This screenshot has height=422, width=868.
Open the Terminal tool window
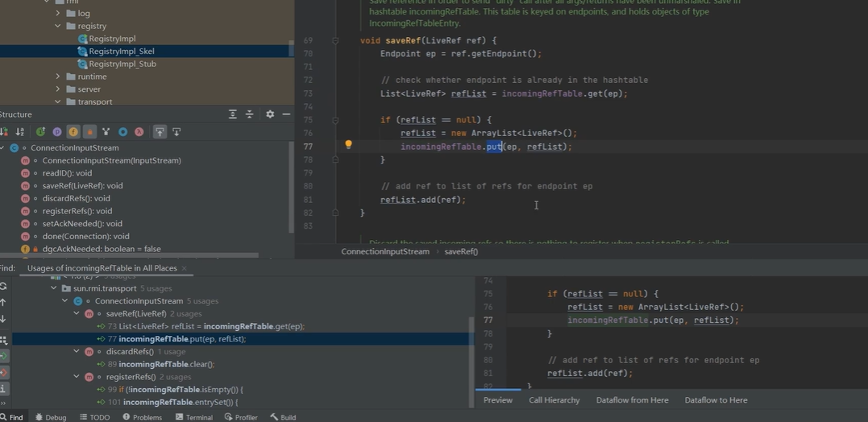(193, 417)
